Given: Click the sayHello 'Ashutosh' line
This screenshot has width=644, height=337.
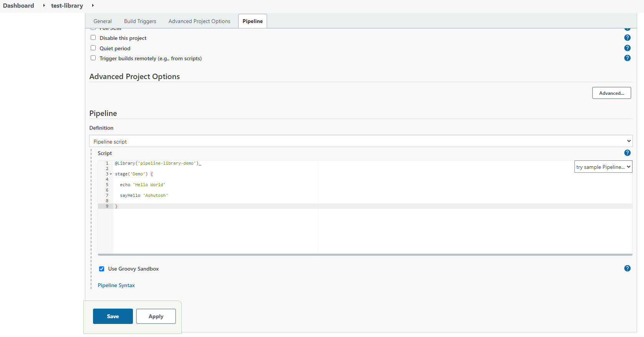Looking at the screenshot, I should [144, 195].
